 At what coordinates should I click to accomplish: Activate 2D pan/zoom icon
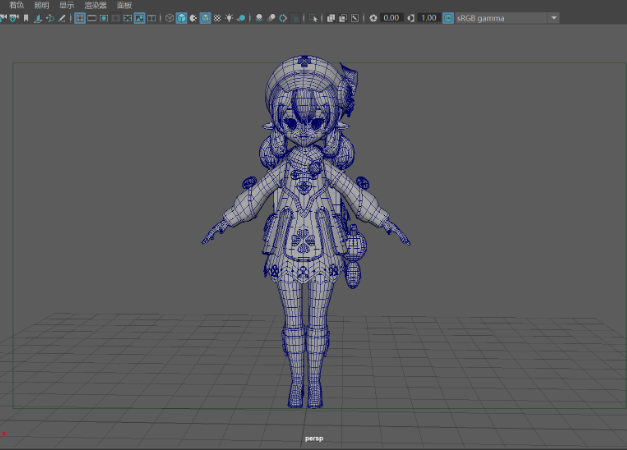[x=50, y=18]
